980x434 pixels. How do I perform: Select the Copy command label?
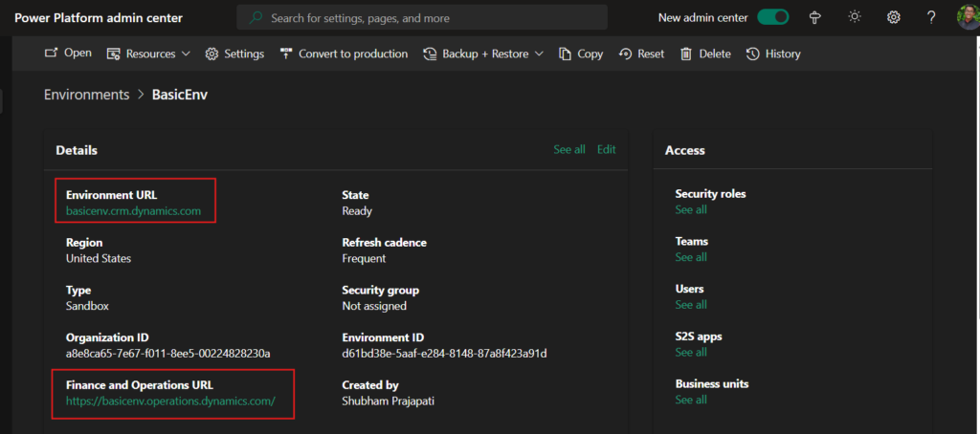590,54
